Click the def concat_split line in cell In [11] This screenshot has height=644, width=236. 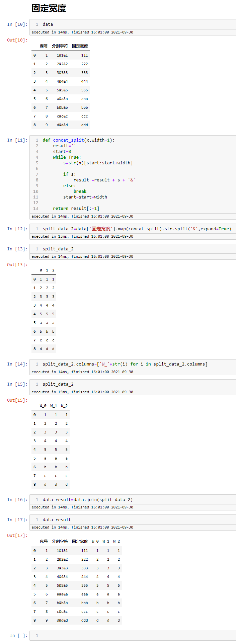[x=79, y=140]
